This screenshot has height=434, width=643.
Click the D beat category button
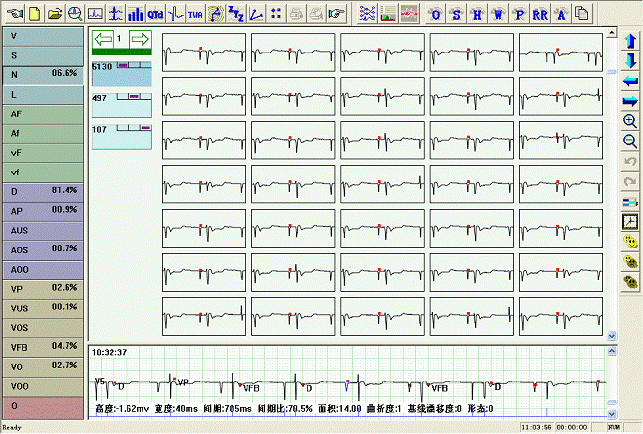coord(42,190)
